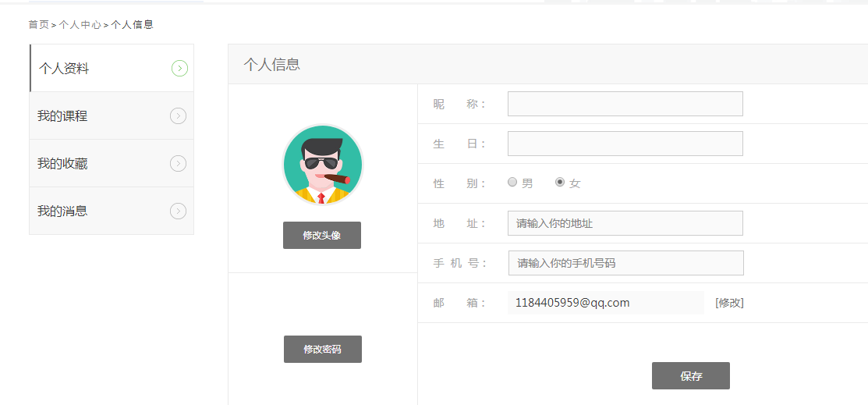
Task: Click the user avatar image
Action: pos(323,165)
